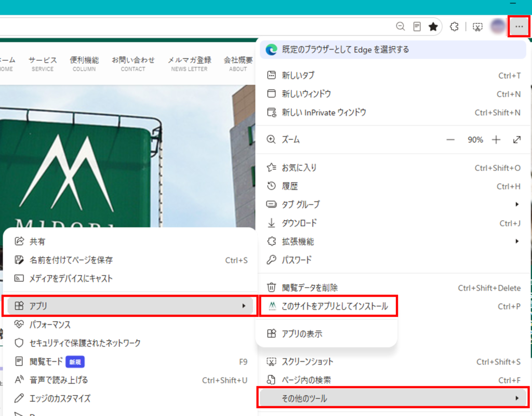Viewport: 532px width, 416px height.
Task: Click the cast to device icon
Action: [19, 278]
